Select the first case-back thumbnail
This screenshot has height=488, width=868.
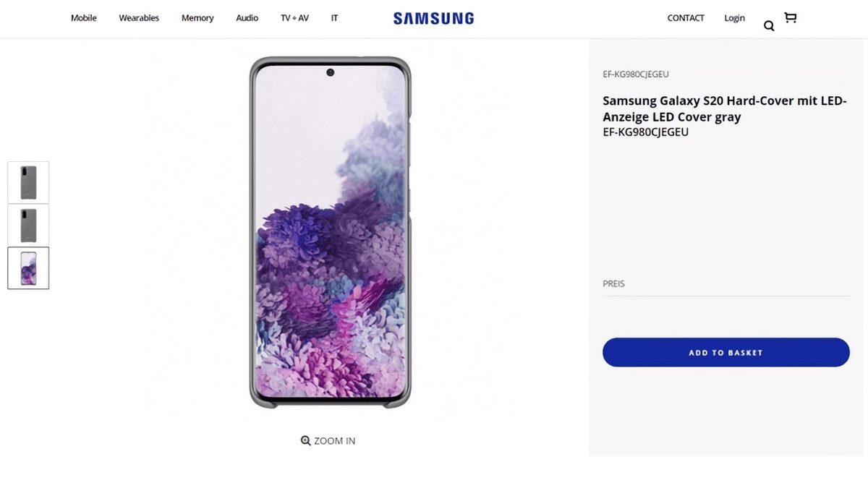click(x=27, y=181)
